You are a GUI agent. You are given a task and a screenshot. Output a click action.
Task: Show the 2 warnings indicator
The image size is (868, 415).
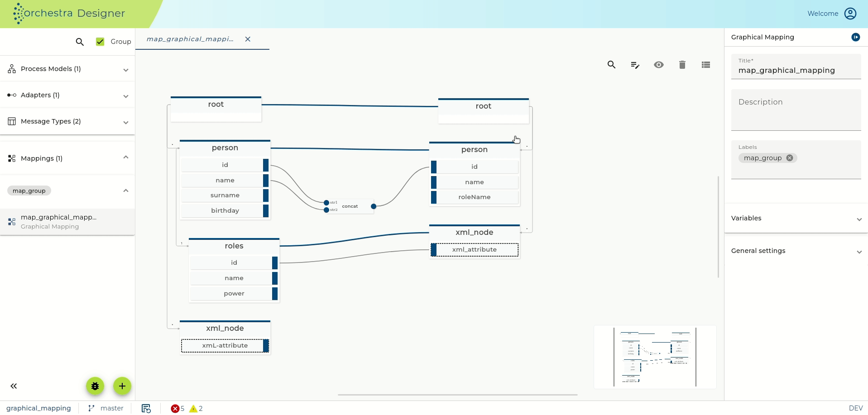(196, 409)
